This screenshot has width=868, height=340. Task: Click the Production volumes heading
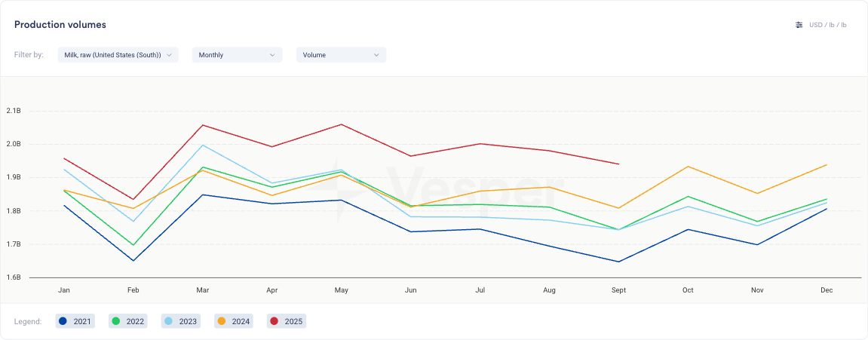click(60, 25)
